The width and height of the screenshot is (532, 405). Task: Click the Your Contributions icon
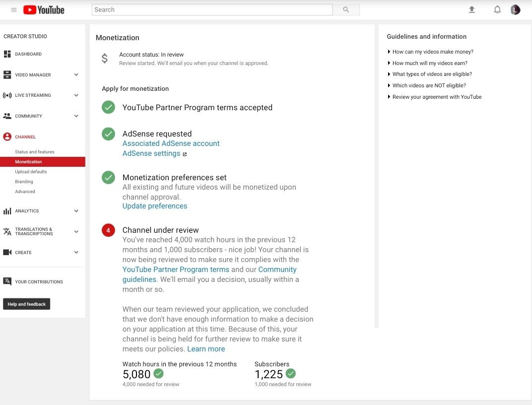(7, 281)
